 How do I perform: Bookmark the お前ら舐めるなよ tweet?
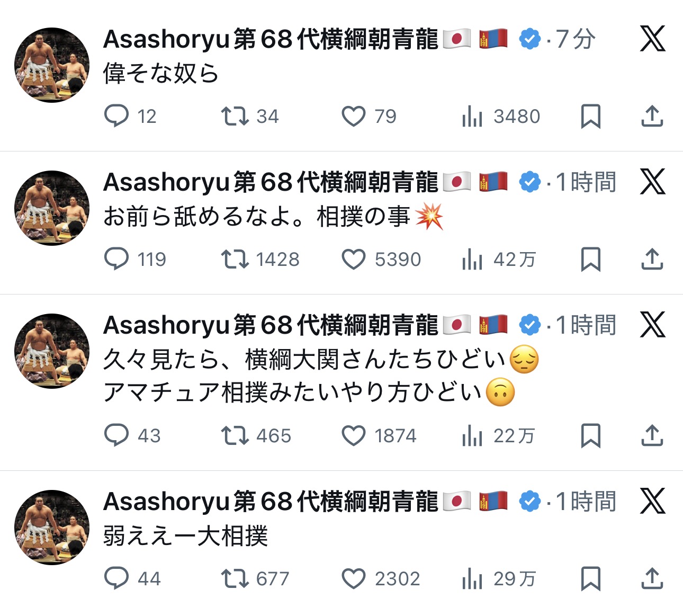[x=590, y=259]
